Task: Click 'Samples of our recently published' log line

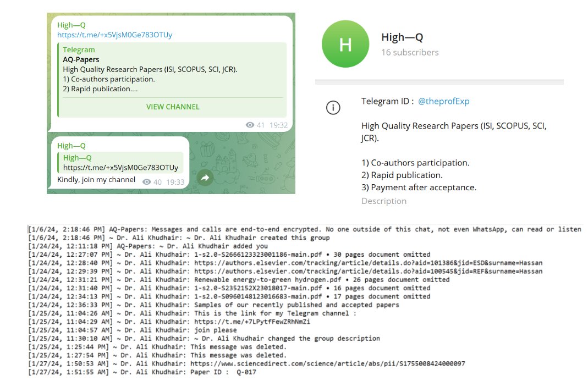Action: pos(214,305)
